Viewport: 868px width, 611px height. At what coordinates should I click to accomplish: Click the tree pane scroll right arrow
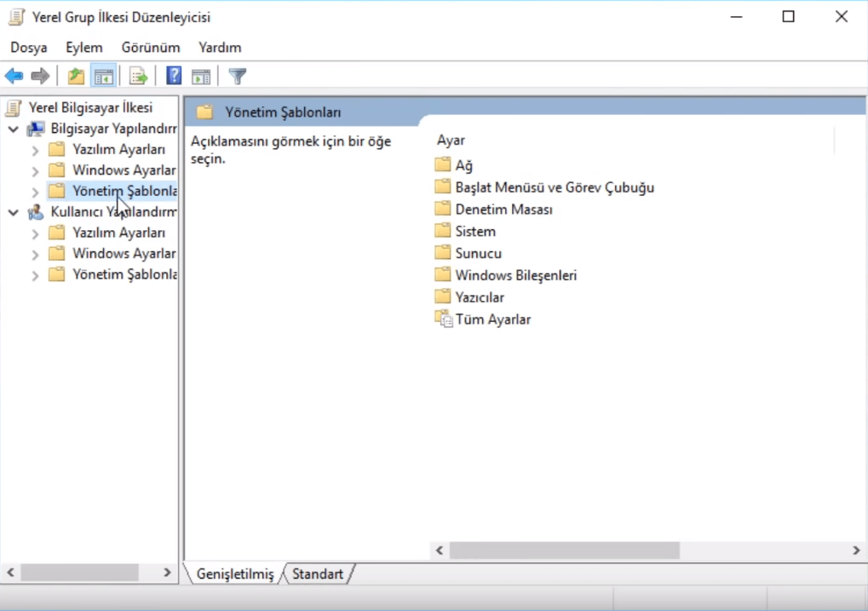[167, 572]
